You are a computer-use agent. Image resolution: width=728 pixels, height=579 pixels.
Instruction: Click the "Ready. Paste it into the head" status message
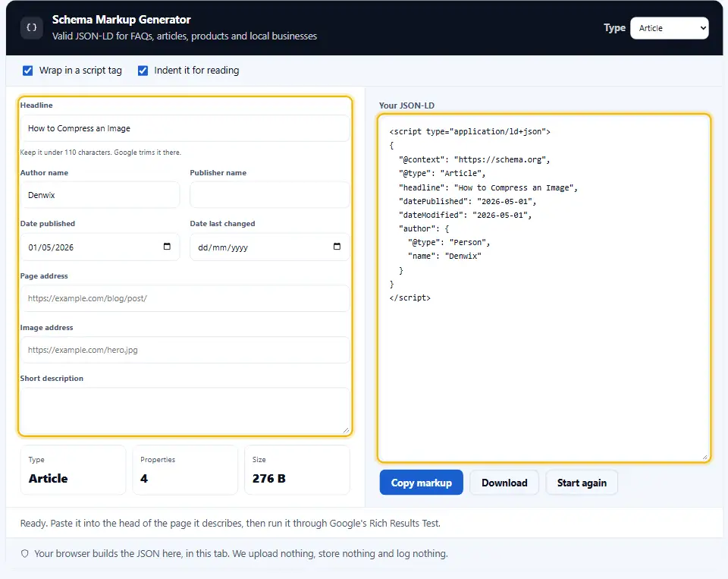231,524
